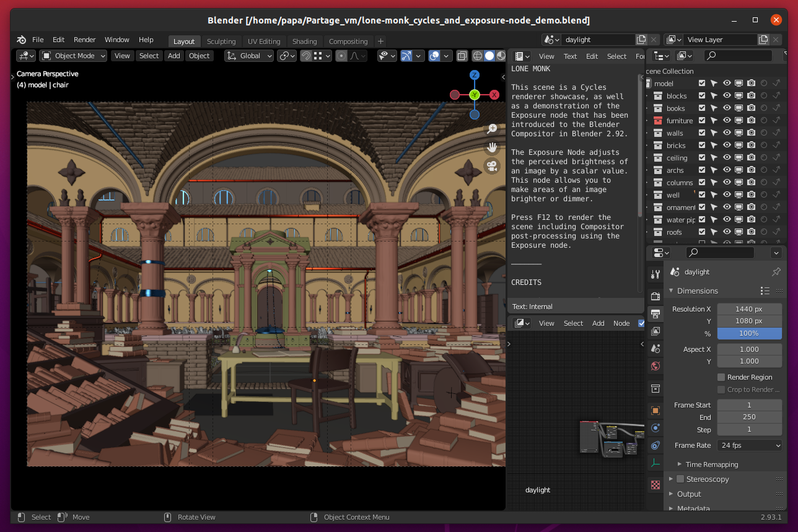Open the Object Constraints properties tab
Screen dimensions: 798x532
click(x=655, y=445)
